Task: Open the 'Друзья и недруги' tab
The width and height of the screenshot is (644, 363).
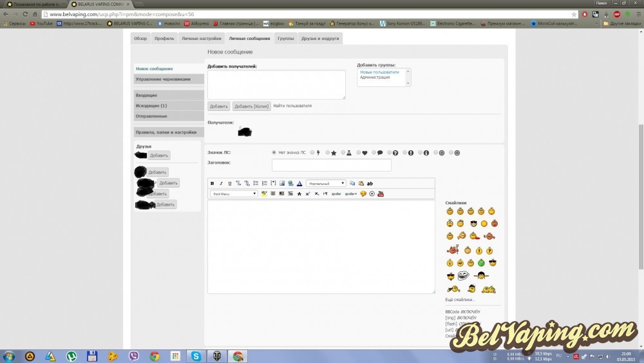Action: (x=320, y=38)
